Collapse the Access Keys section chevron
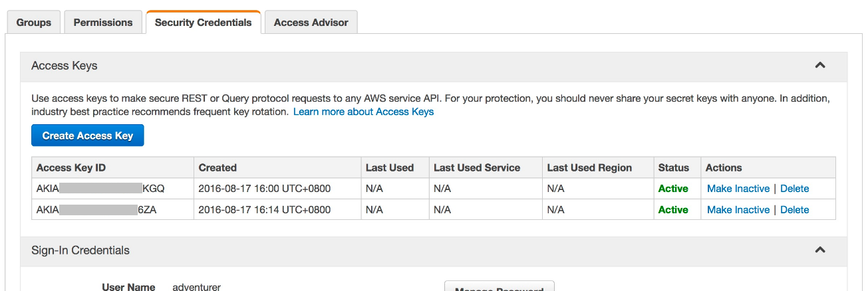Image resolution: width=868 pixels, height=291 pixels. (819, 65)
